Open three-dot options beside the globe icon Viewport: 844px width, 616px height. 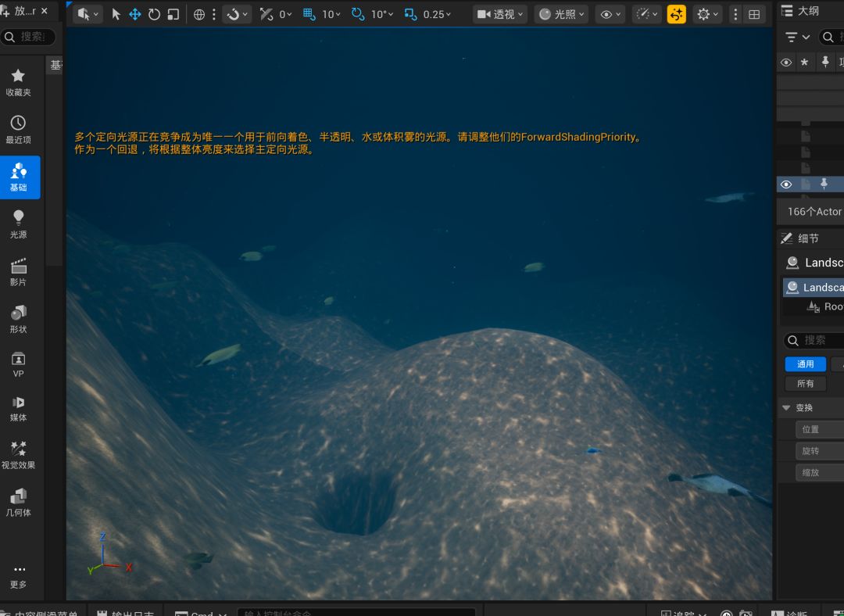pos(214,15)
